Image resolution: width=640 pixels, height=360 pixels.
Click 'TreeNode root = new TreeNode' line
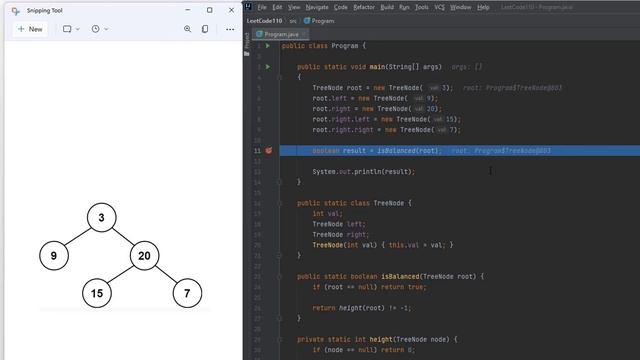(382, 88)
